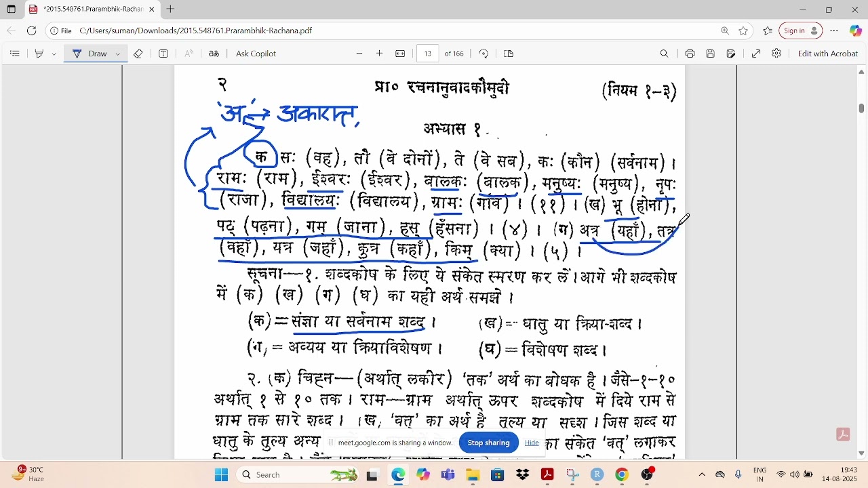Open the tab actions menu

[x=12, y=9]
